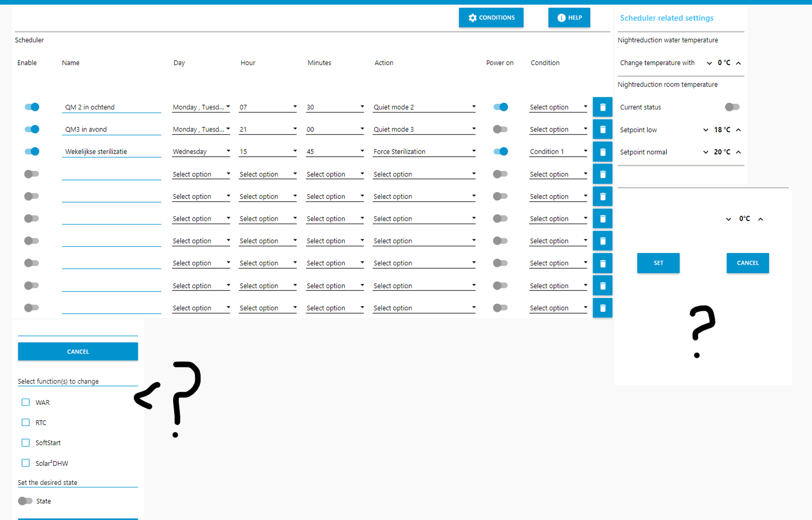
Task: Edit the 'QM 2 in ochtend' name field
Action: pos(112,107)
